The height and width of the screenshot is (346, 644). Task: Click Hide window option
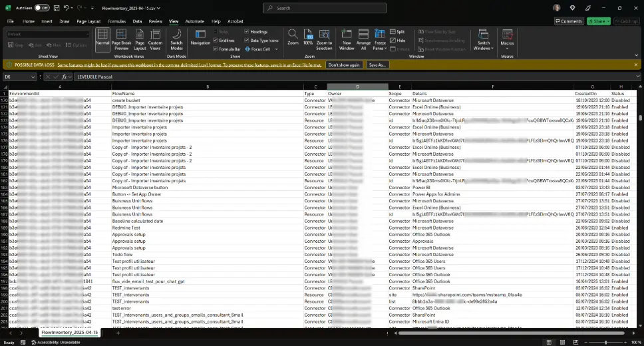(x=398, y=41)
